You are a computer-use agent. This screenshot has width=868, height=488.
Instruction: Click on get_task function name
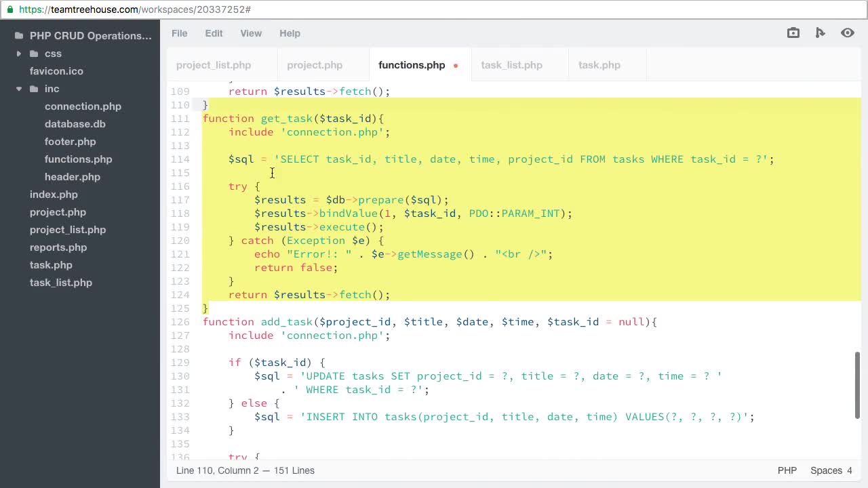(287, 119)
